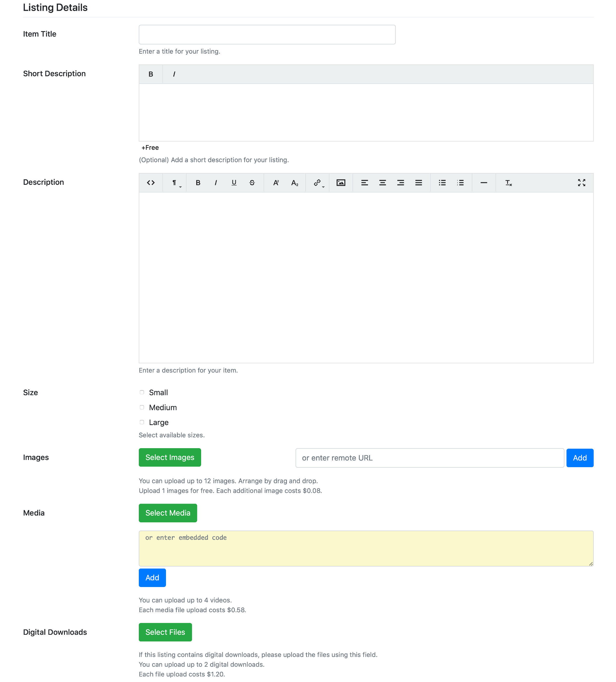This screenshot has height=682, width=616.
Task: Click the remote URL input field
Action: pos(429,458)
